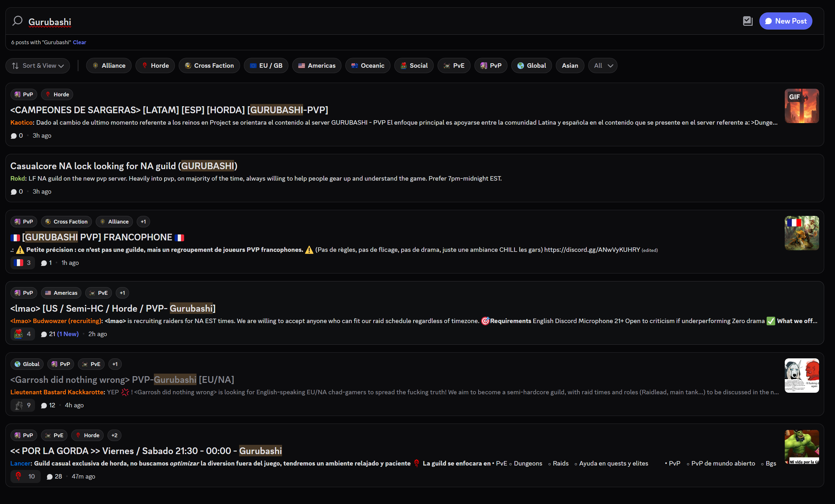Click the reaction emoji showing 4
This screenshot has width=835, height=504.
click(22, 334)
